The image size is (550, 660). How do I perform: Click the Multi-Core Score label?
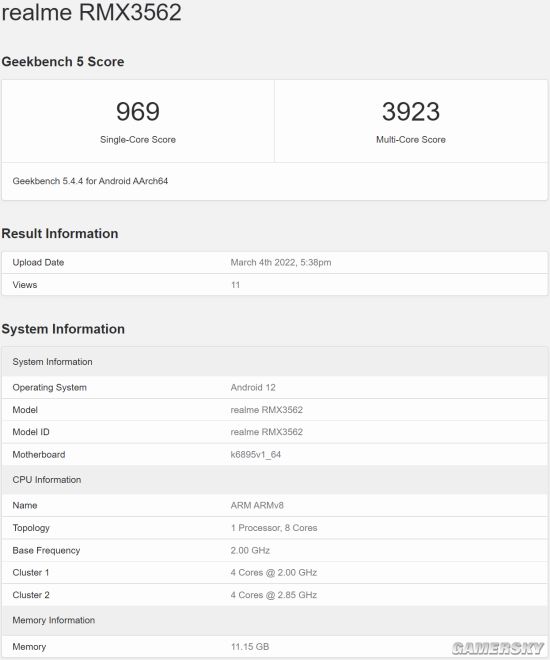click(411, 140)
